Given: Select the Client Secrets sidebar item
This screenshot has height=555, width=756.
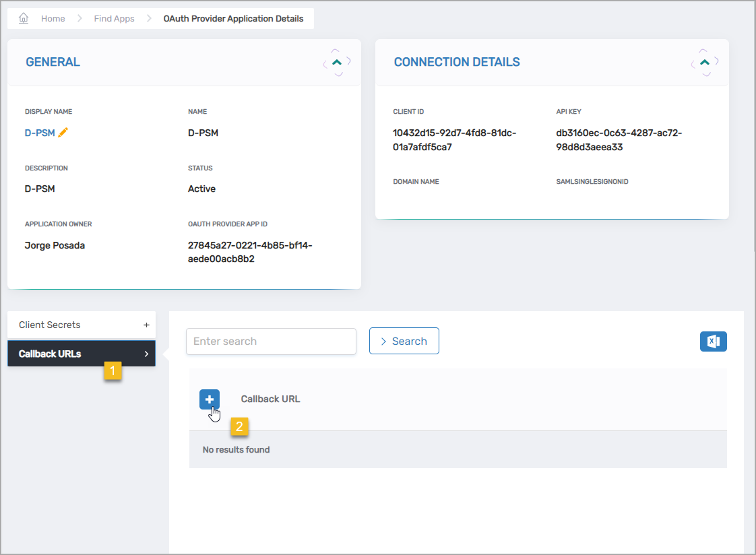Looking at the screenshot, I should 49,325.
